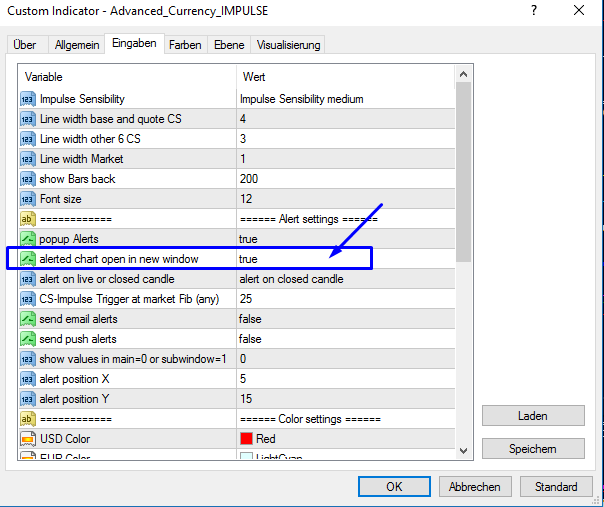Click the red USD Color swatch
Image resolution: width=604 pixels, height=507 pixels.
pyautogui.click(x=246, y=439)
